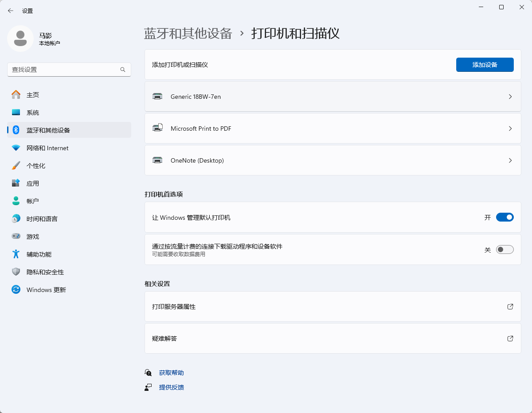Image resolution: width=532 pixels, height=413 pixels.
Task: Turn off 让 Windows 管理默认打印机 toggle
Action: [505, 217]
